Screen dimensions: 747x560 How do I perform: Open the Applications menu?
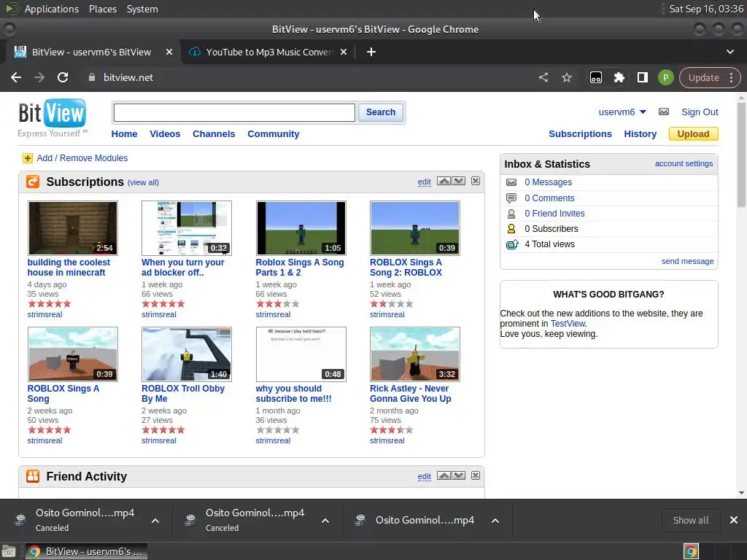pos(52,9)
